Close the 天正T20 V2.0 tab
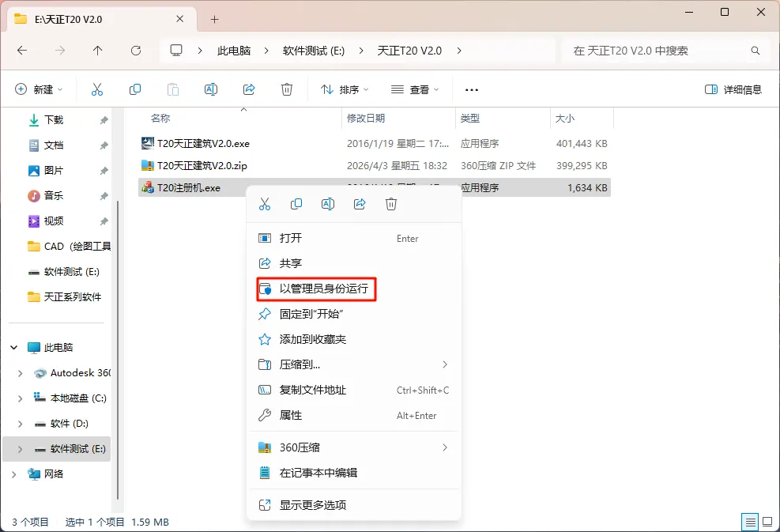This screenshot has width=780, height=532. pyautogui.click(x=180, y=19)
